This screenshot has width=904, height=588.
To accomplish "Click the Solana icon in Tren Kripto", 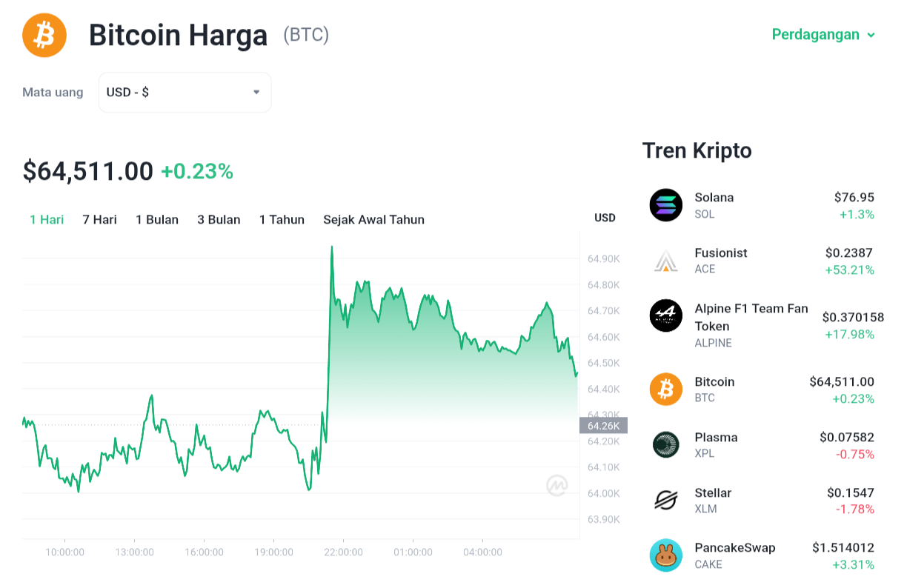I will 665,205.
